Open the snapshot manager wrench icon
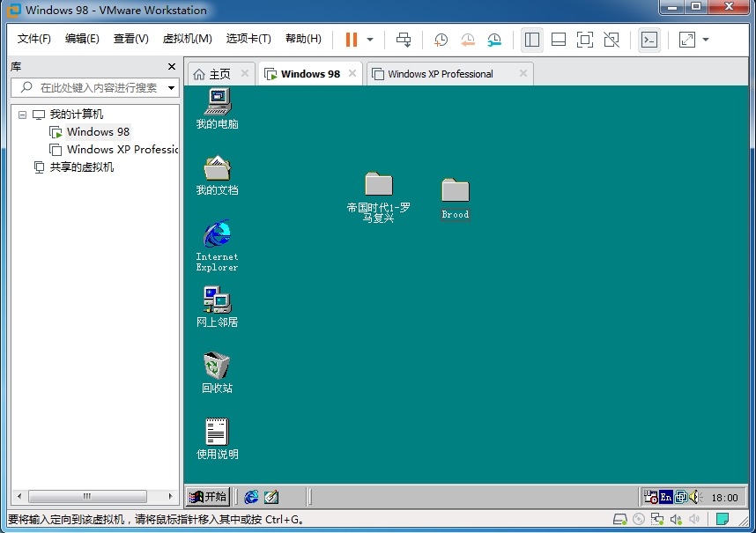 (494, 40)
